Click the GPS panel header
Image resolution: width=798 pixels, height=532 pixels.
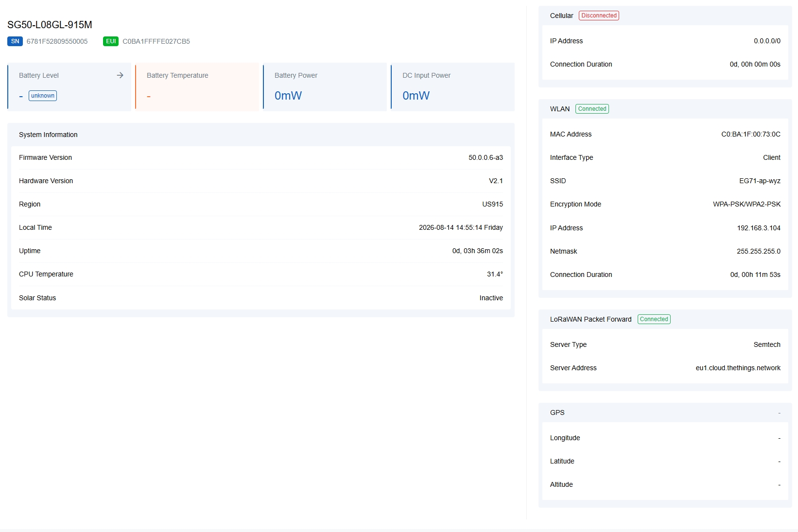click(x=665, y=412)
